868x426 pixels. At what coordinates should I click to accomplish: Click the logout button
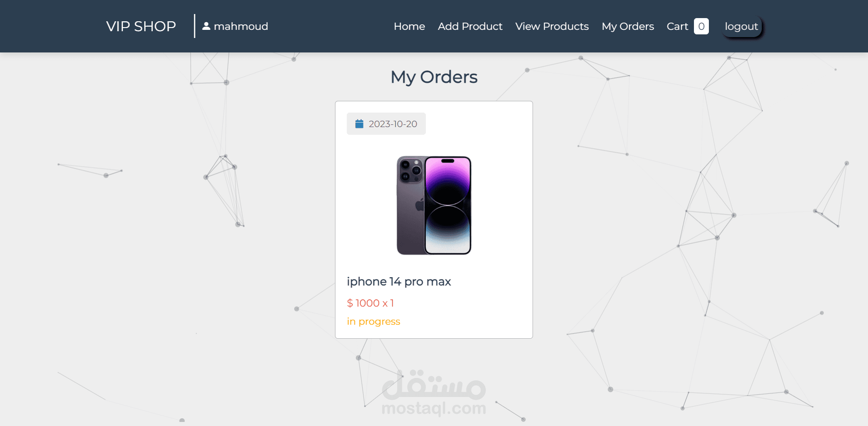741,26
